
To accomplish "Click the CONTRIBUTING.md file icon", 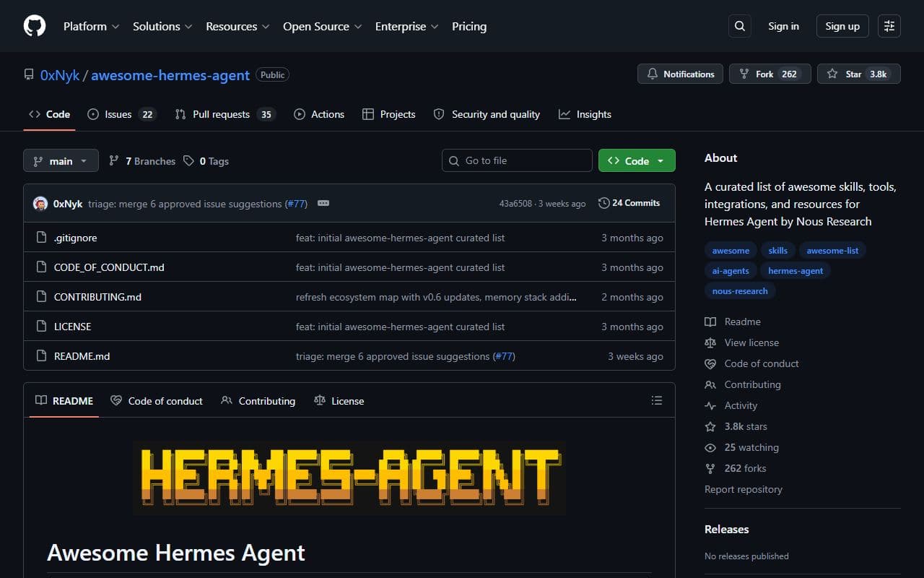I will pyautogui.click(x=41, y=297).
